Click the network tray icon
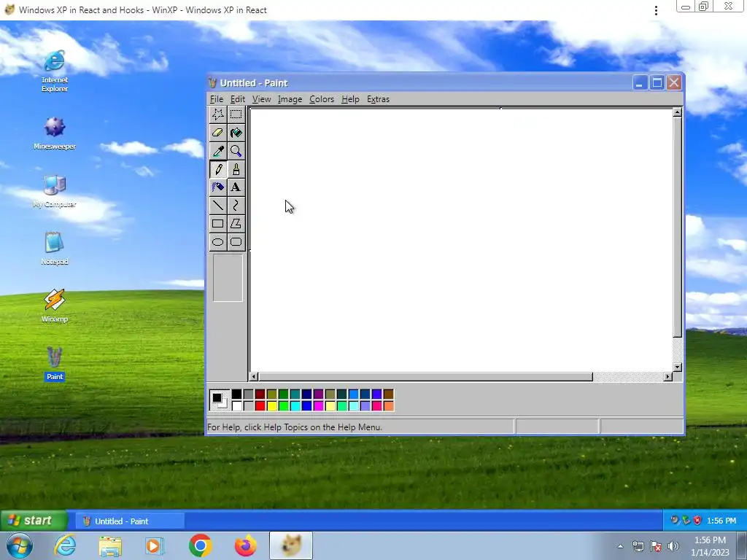Image resolution: width=747 pixels, height=560 pixels. pos(638,546)
